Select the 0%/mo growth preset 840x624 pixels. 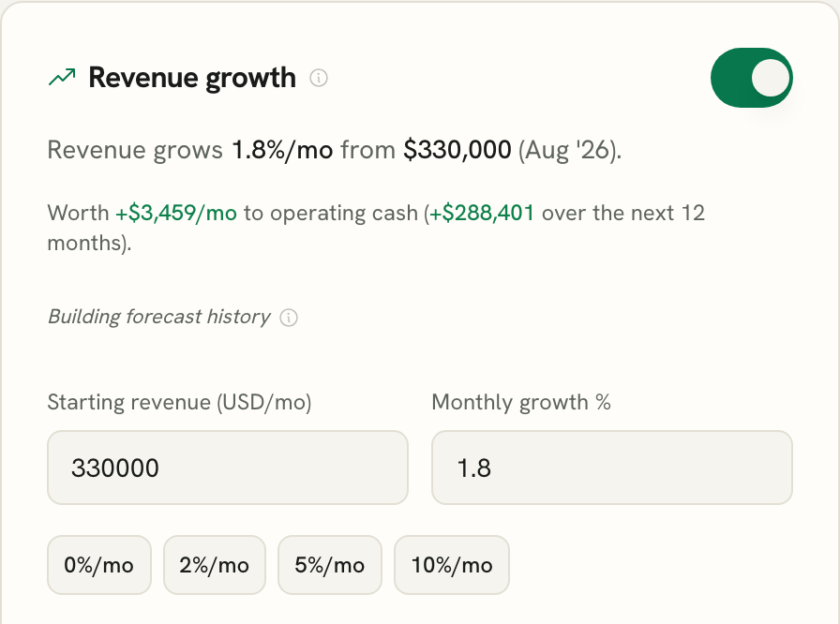tap(99, 565)
